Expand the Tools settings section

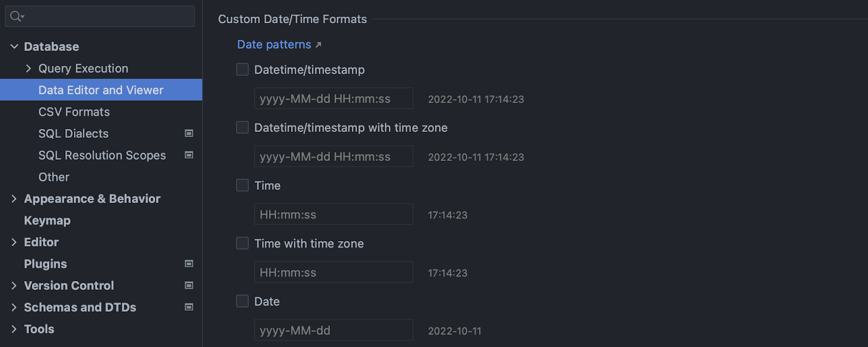tap(14, 329)
